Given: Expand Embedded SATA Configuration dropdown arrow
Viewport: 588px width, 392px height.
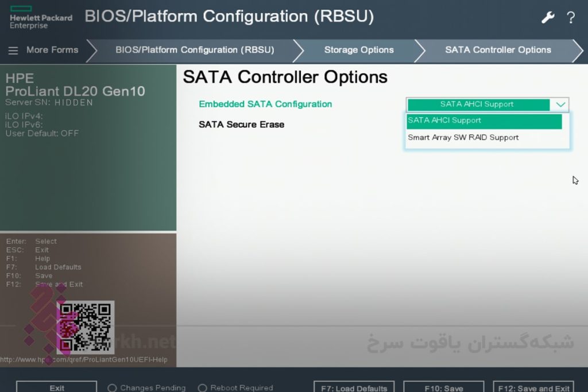Looking at the screenshot, I should tap(560, 104).
